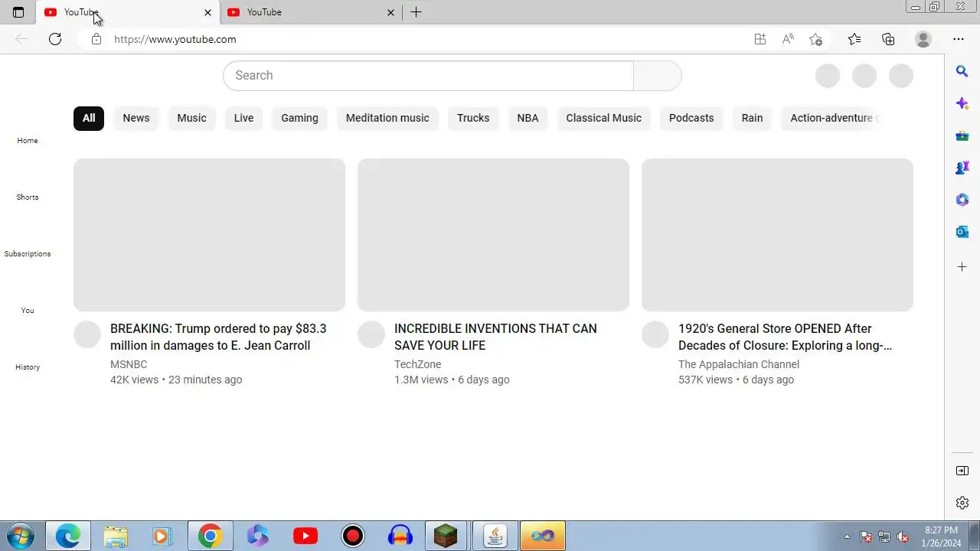This screenshot has width=980, height=551.
Task: Open the TechZone channel link
Action: [x=417, y=364]
